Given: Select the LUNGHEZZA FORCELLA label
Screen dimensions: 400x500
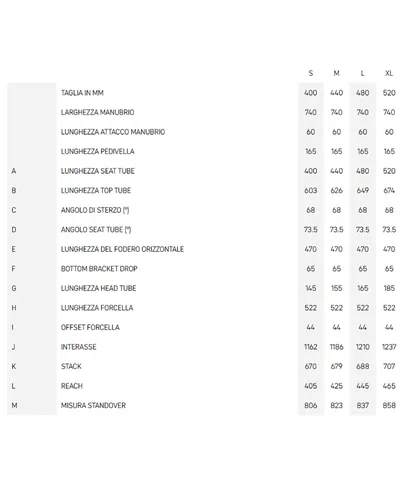Looking at the screenshot, I should [97, 308].
